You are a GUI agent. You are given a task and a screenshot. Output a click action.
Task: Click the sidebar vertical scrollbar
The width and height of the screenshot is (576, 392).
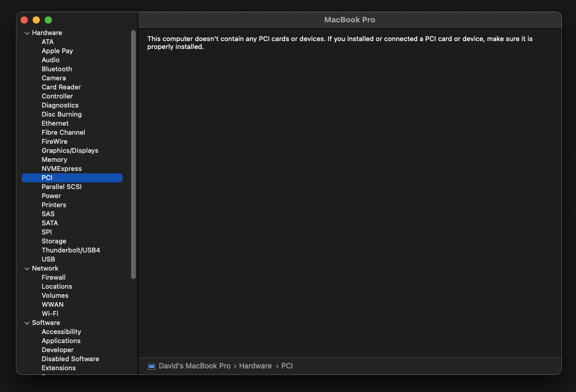[133, 155]
